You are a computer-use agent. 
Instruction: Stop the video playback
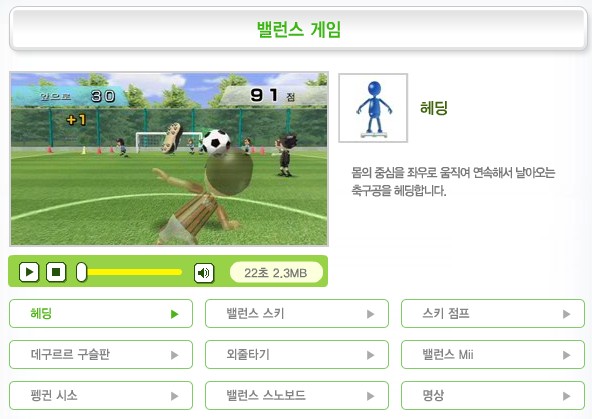tap(56, 272)
